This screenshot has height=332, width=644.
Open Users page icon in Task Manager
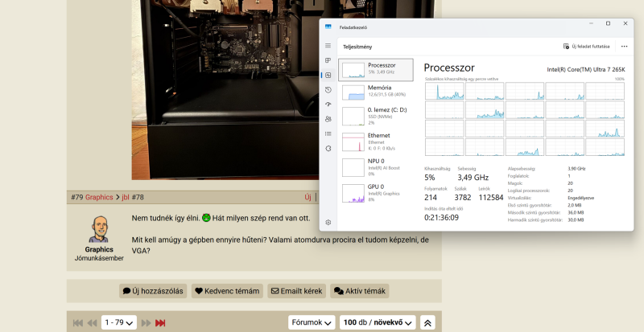(328, 119)
